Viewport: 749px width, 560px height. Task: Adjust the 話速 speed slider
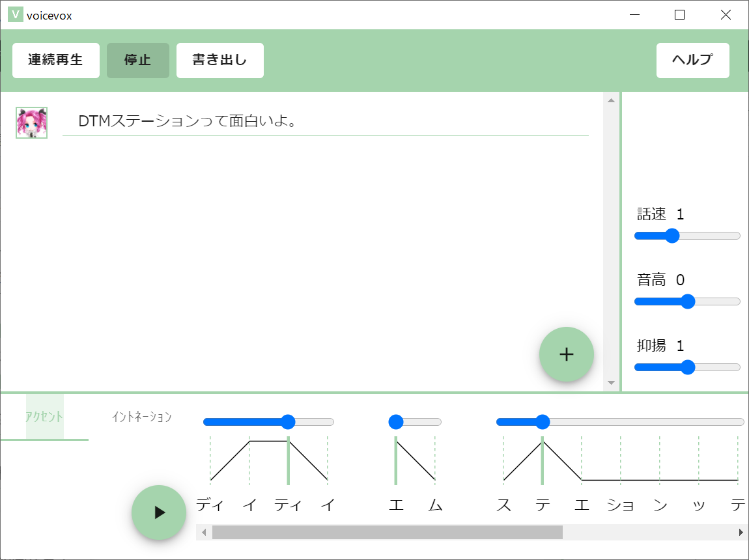(x=687, y=236)
